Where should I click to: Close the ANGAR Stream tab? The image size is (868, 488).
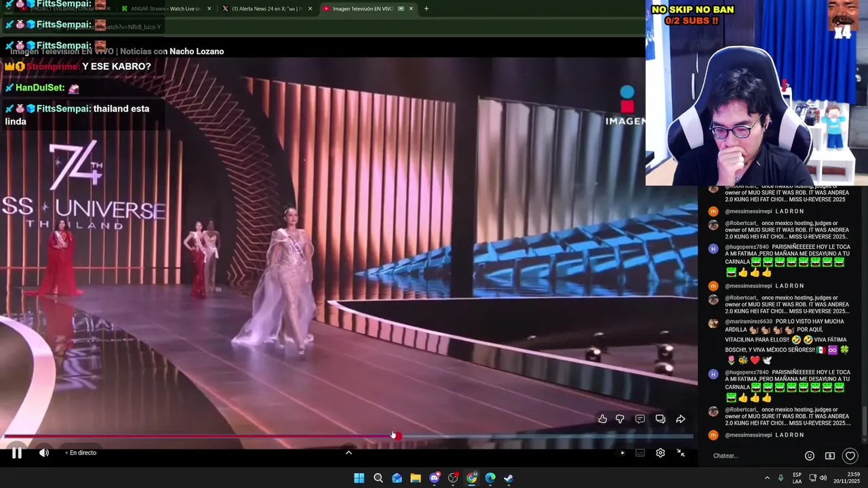point(209,9)
